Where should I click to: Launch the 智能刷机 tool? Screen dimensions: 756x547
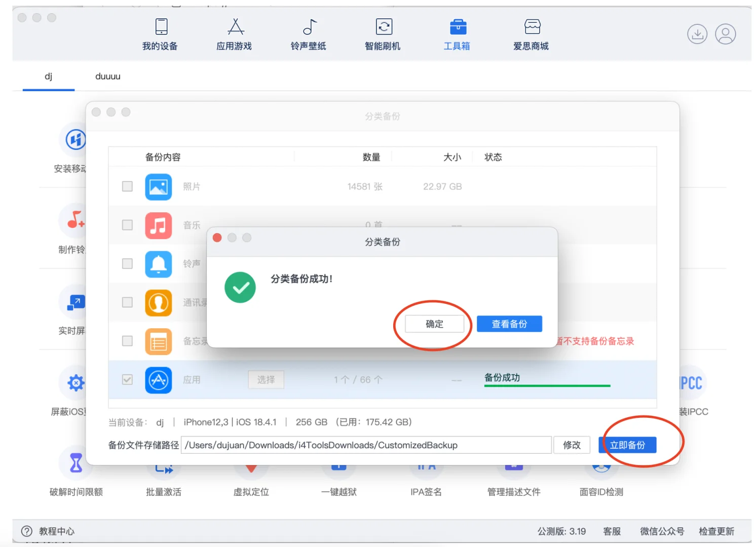tap(383, 34)
